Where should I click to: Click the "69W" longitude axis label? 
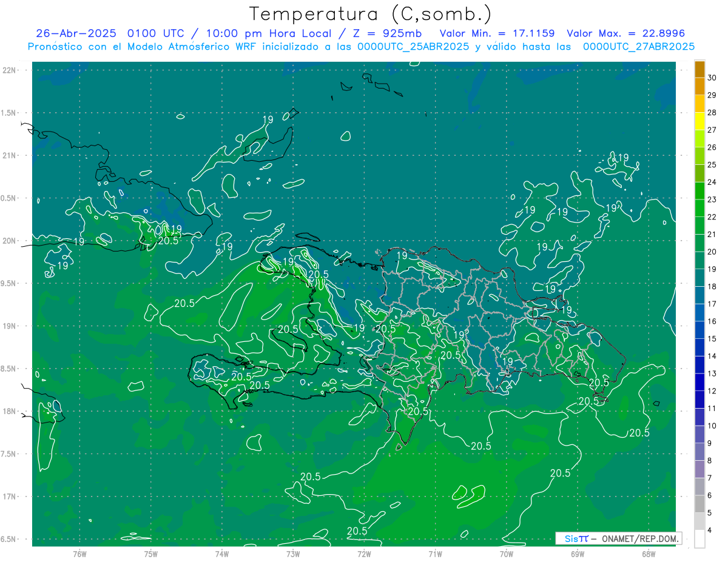point(577,554)
